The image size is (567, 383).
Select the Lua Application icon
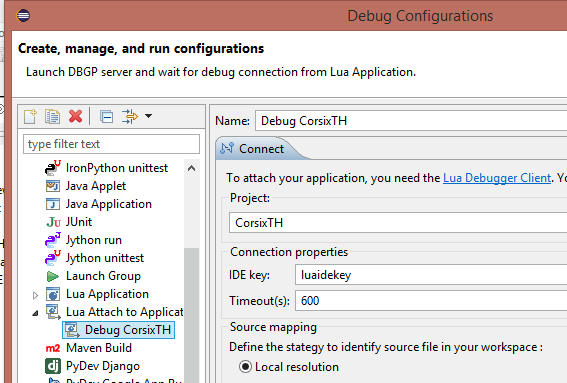click(x=53, y=294)
